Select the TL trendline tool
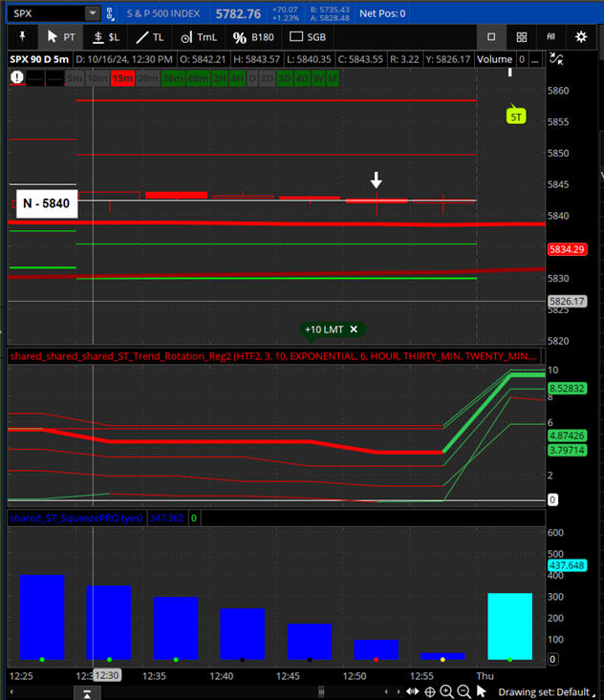Viewport: 604px width, 700px height. click(x=150, y=37)
